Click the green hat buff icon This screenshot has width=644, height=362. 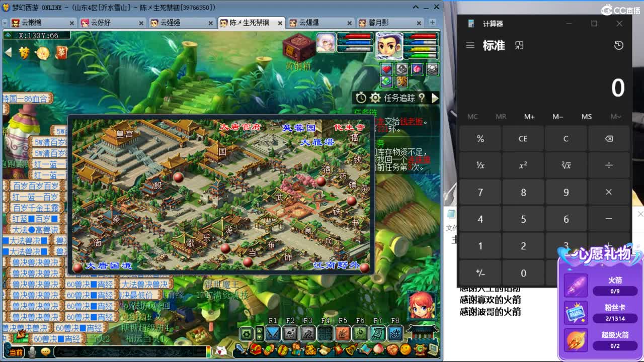point(386,81)
